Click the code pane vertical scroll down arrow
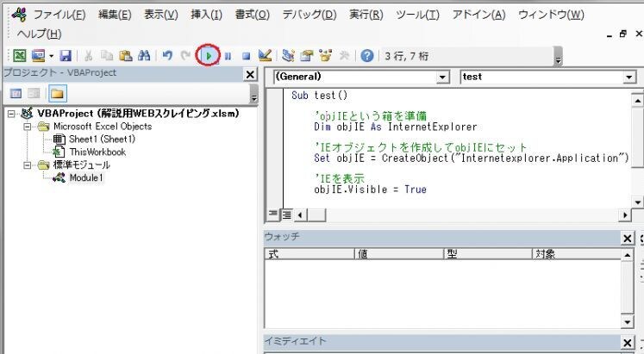Viewport: 644px width, 354px height. point(637,202)
